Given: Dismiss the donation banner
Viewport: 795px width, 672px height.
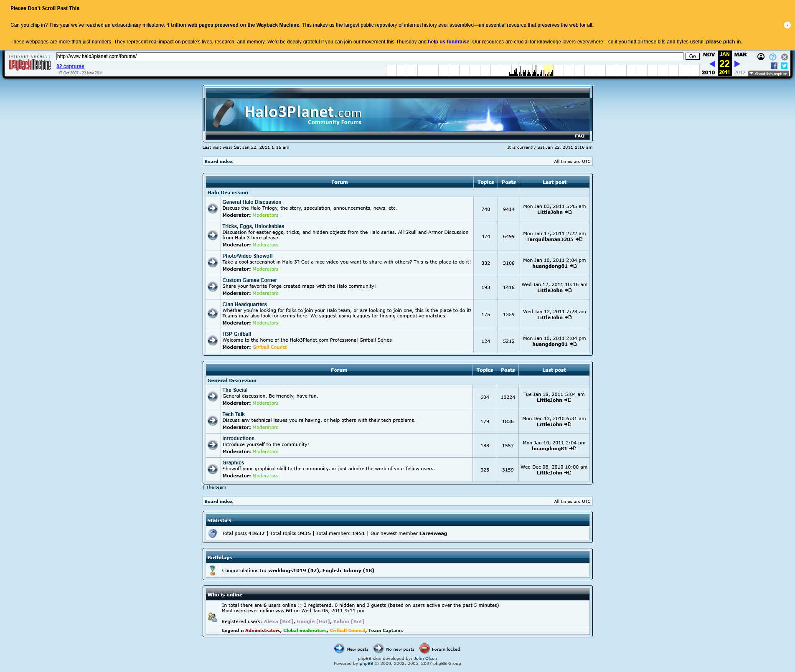Looking at the screenshot, I should [787, 25].
